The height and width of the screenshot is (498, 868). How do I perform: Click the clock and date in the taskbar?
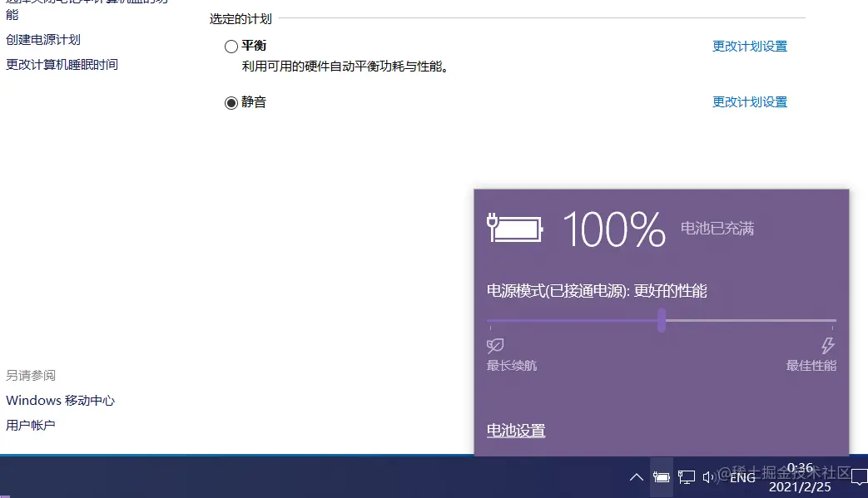point(799,475)
